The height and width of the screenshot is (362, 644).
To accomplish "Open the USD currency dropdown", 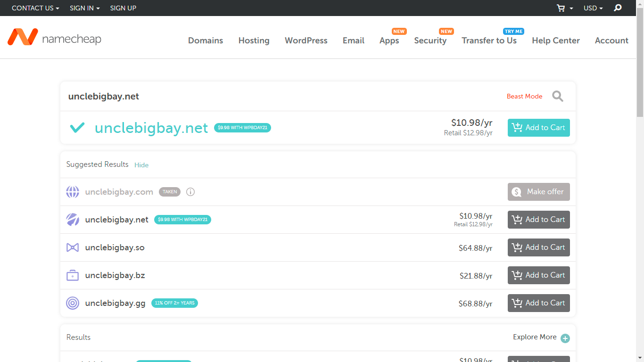I will click(x=593, y=8).
